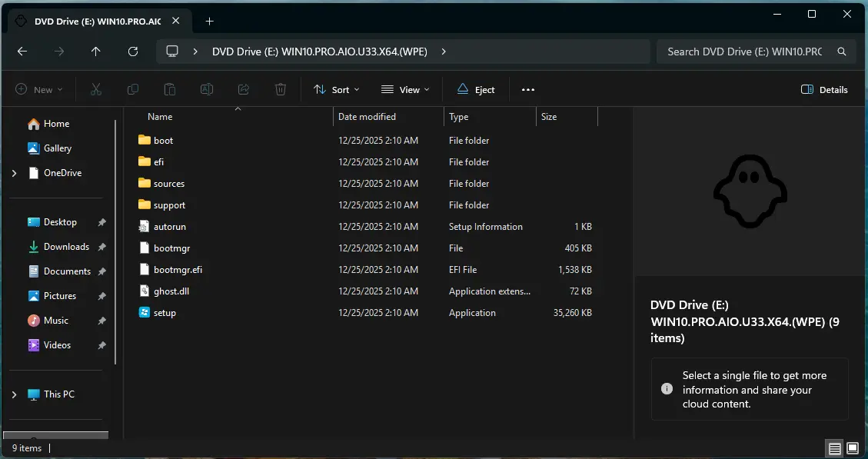Image resolution: width=868 pixels, height=459 pixels.
Task: Click the EFI File type cell
Action: point(463,270)
